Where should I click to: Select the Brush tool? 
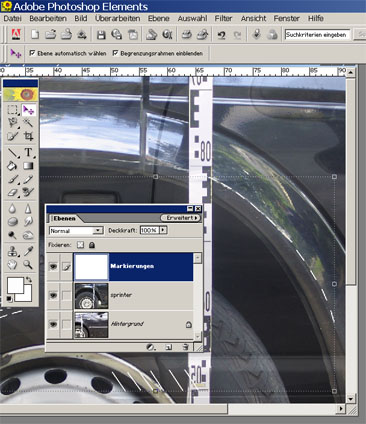(13, 179)
